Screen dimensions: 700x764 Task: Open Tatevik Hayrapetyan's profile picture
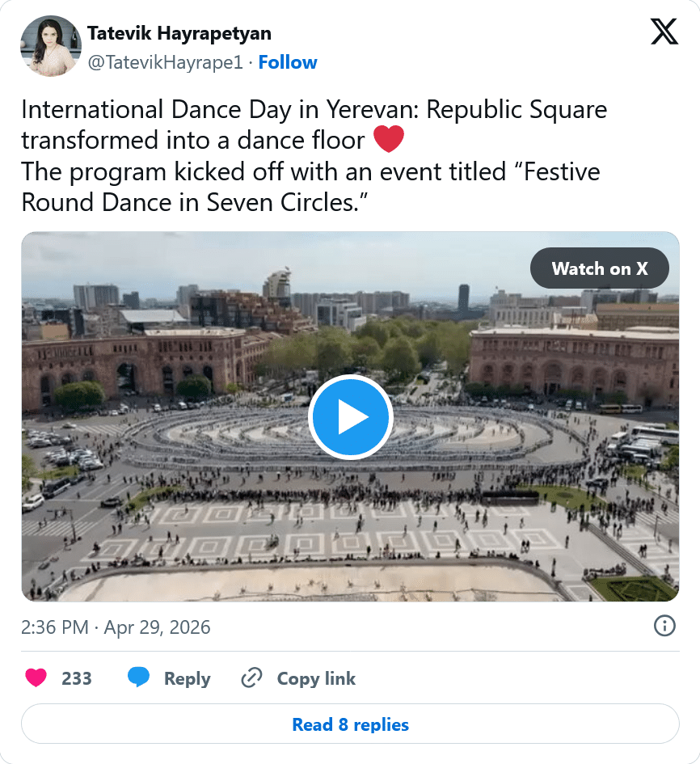point(50,46)
